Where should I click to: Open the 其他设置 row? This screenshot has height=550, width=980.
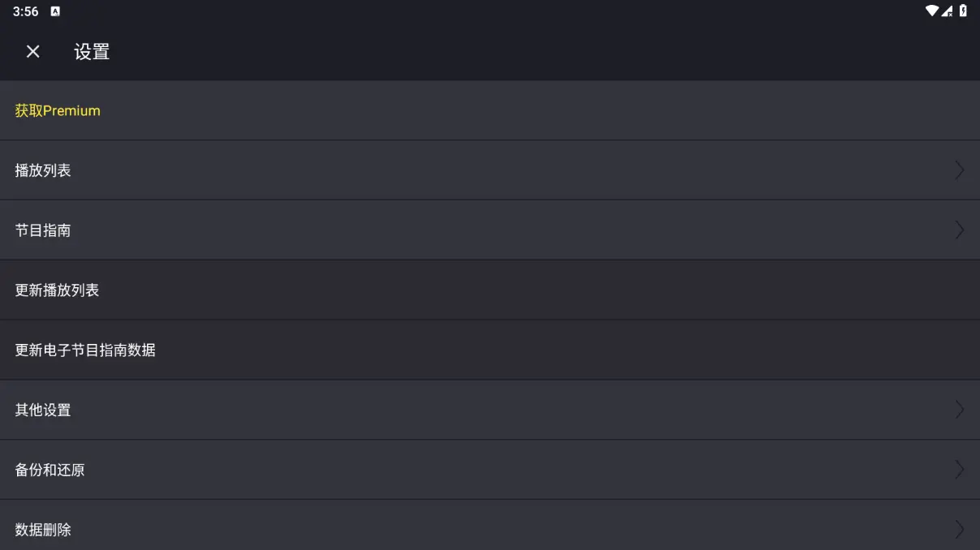(x=490, y=410)
